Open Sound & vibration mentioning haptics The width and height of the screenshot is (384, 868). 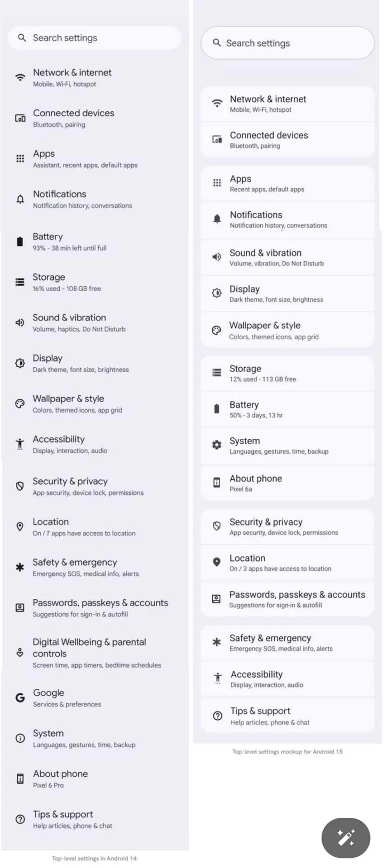coord(79,323)
